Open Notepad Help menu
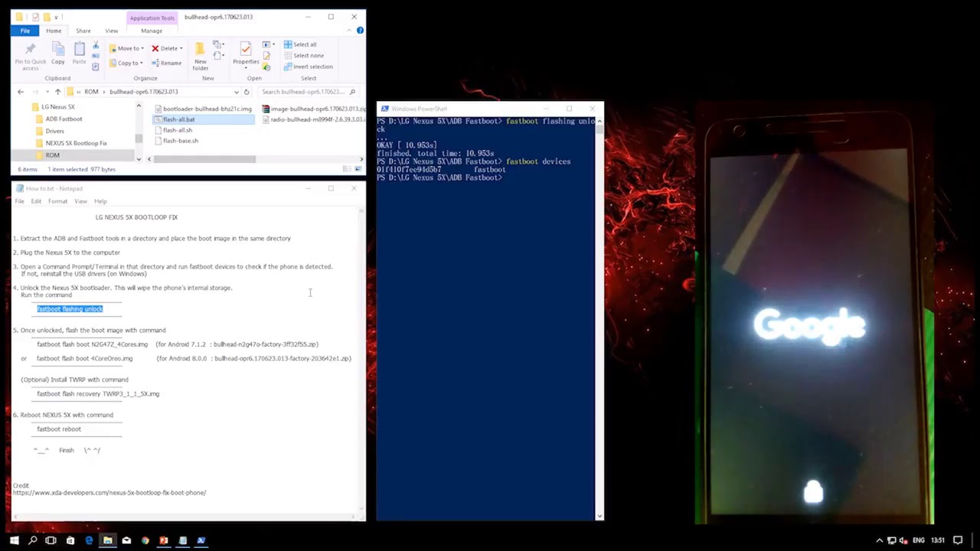 [x=100, y=201]
